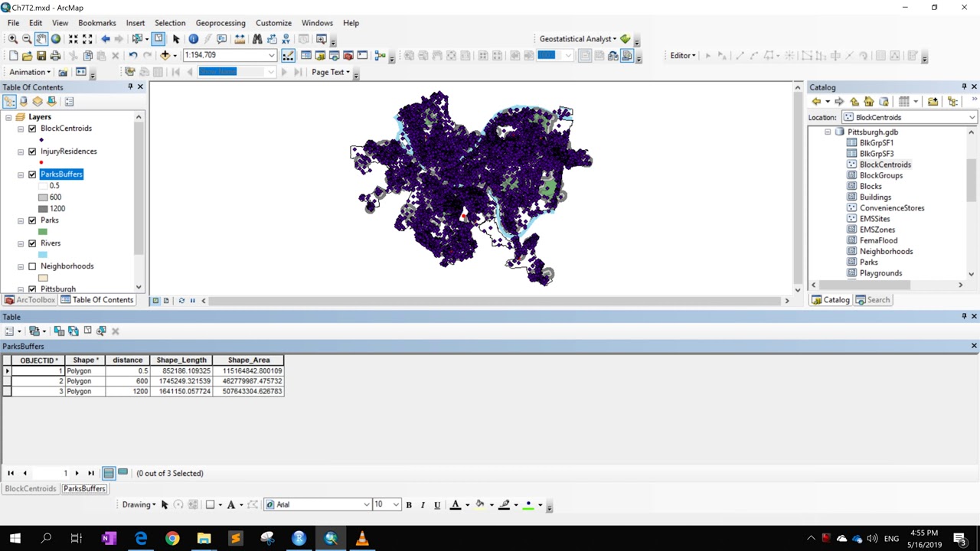Uncheck the InjuryResidences layer checkbox
The height and width of the screenshot is (551, 980).
pos(32,152)
